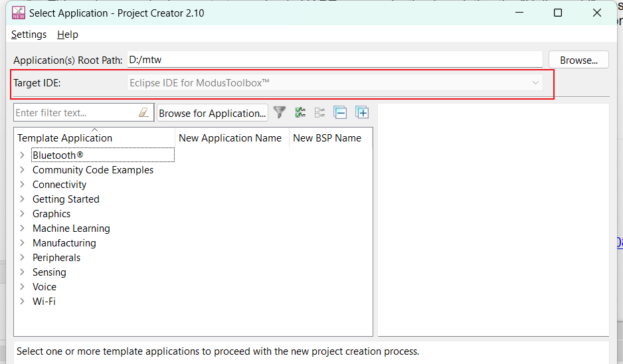Expand the Sensing category

coord(23,272)
